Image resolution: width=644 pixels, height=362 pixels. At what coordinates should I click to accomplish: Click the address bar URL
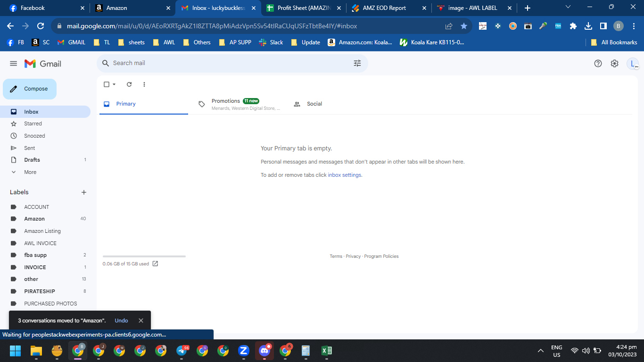coord(212,26)
